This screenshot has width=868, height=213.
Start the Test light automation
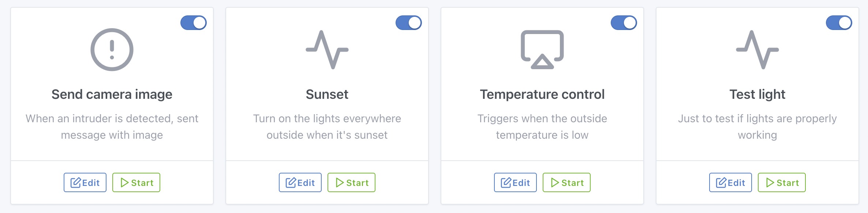[782, 183]
